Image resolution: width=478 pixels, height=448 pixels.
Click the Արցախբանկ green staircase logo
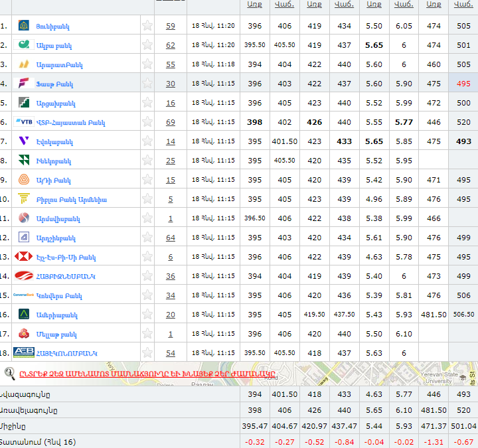(24, 102)
